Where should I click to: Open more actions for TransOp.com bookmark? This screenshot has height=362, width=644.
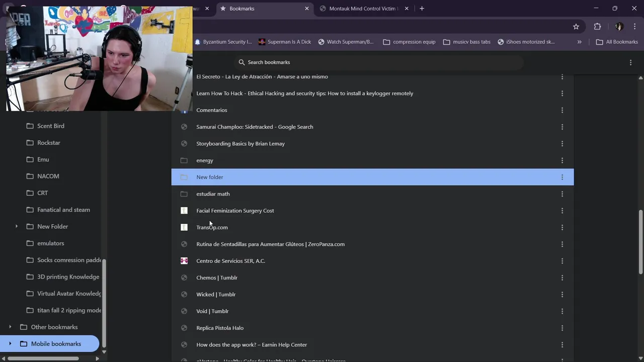[x=562, y=227]
